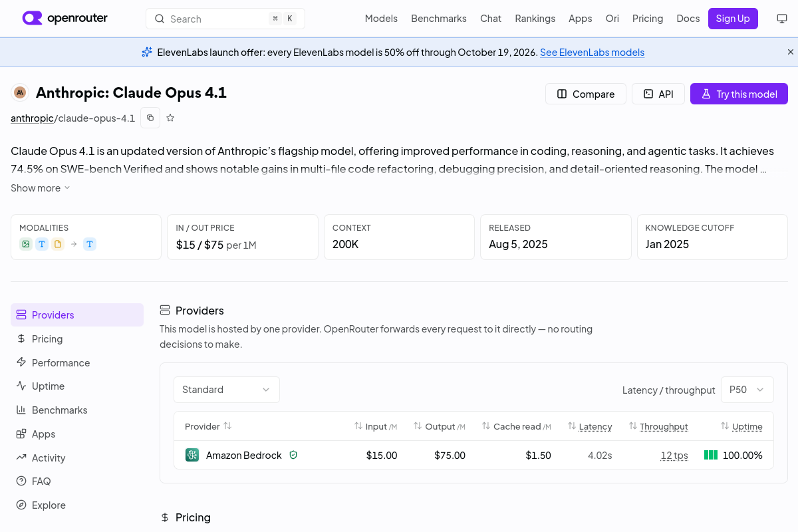This screenshot has width=798, height=532.
Task: Click the Anthropic avatar beside the model title
Action: tap(20, 92)
